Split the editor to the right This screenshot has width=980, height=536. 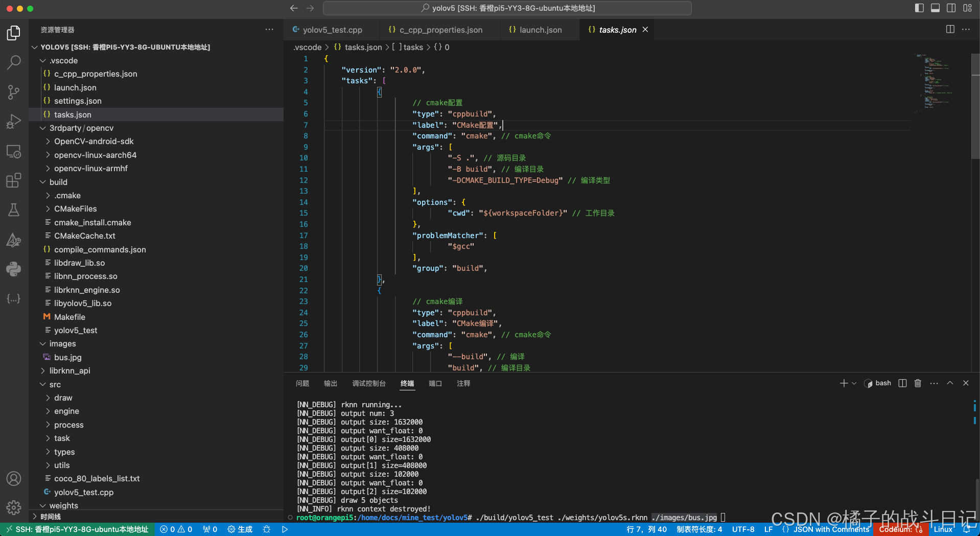coord(950,30)
